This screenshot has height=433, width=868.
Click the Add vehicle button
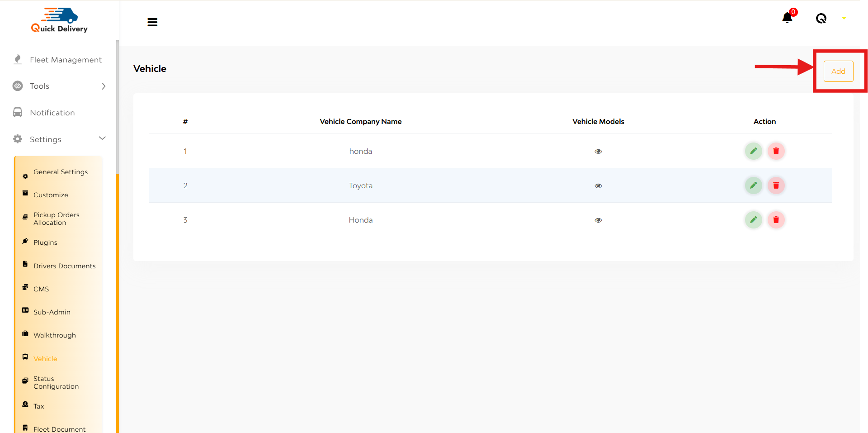pos(838,71)
